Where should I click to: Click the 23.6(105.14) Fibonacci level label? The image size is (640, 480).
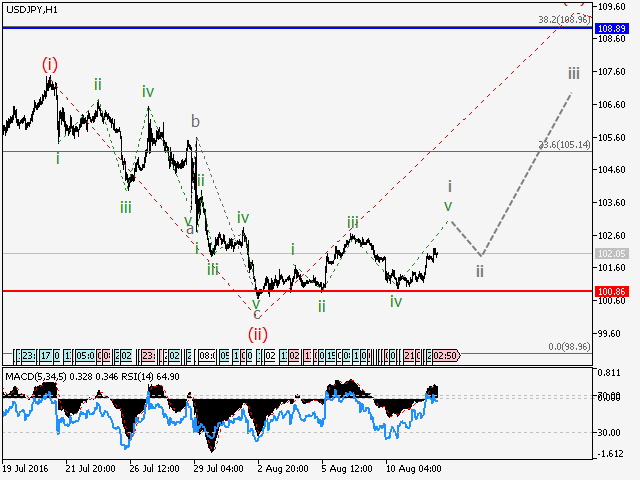pos(565,144)
